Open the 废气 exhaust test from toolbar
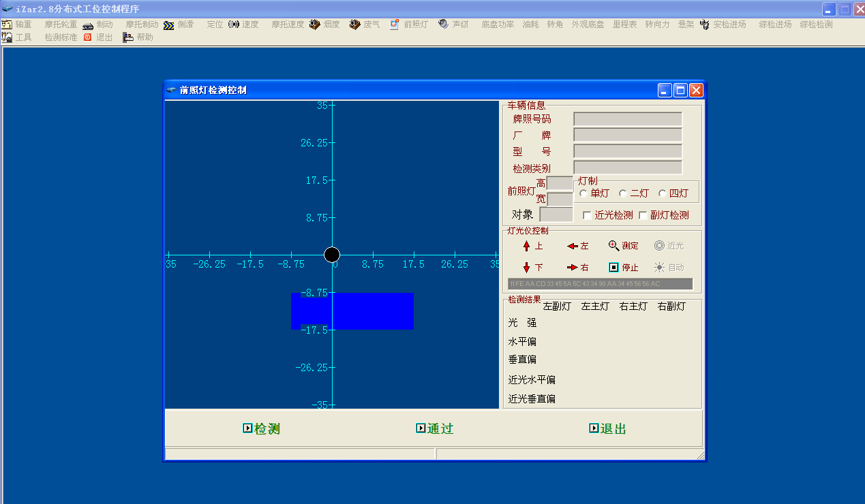This screenshot has height=504, width=865. point(355,25)
